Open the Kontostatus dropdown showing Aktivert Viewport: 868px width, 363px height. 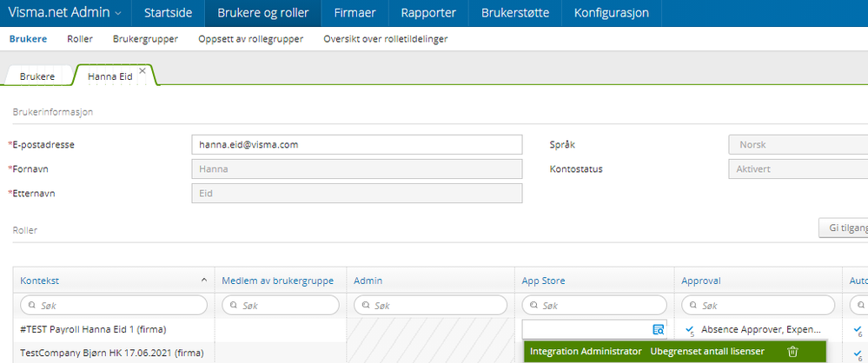pyautogui.click(x=798, y=168)
